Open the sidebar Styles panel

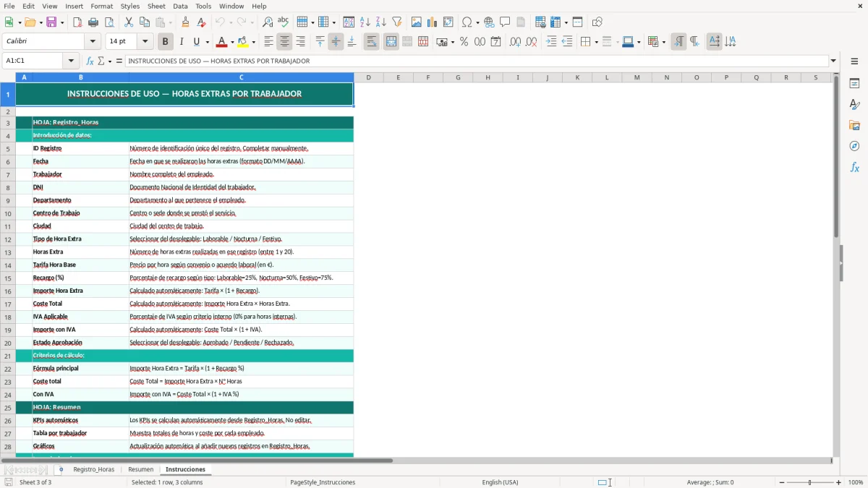click(x=854, y=104)
